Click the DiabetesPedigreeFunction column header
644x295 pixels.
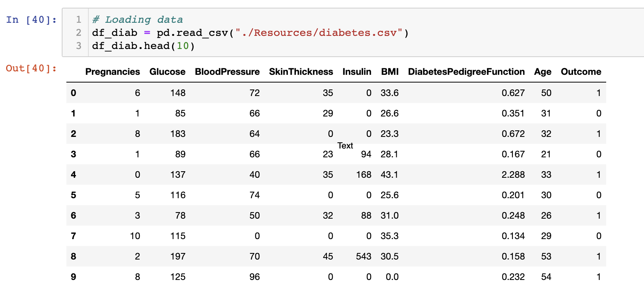pos(466,72)
